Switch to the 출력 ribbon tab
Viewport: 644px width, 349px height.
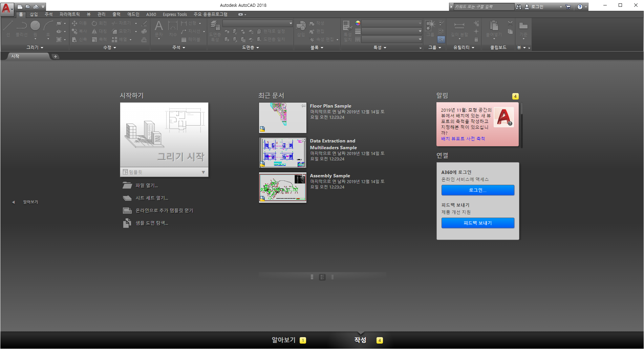[116, 14]
